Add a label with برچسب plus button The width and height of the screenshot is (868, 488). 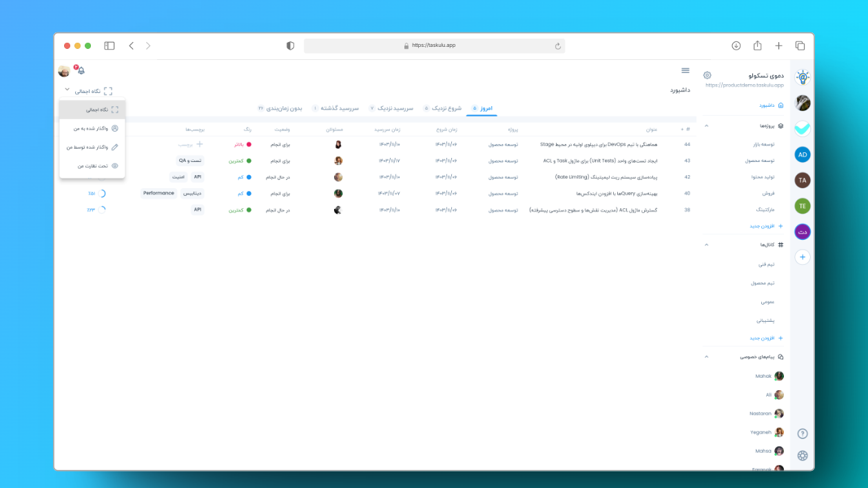point(190,145)
